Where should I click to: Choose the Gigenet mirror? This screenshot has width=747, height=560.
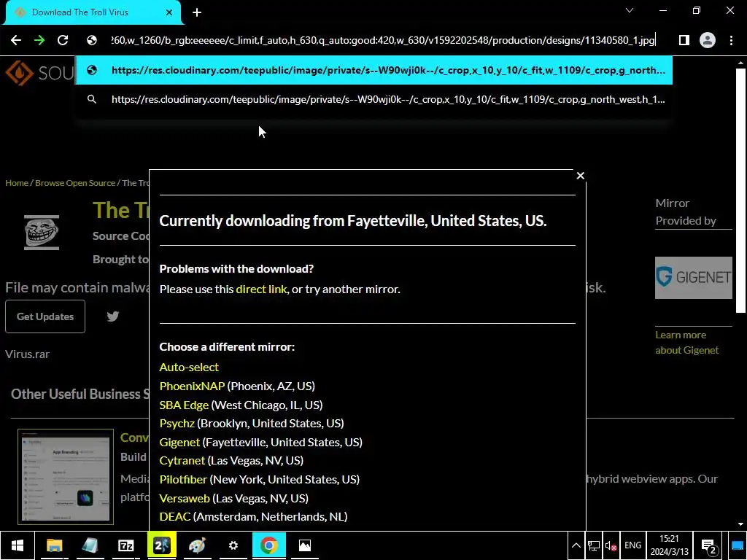click(179, 442)
